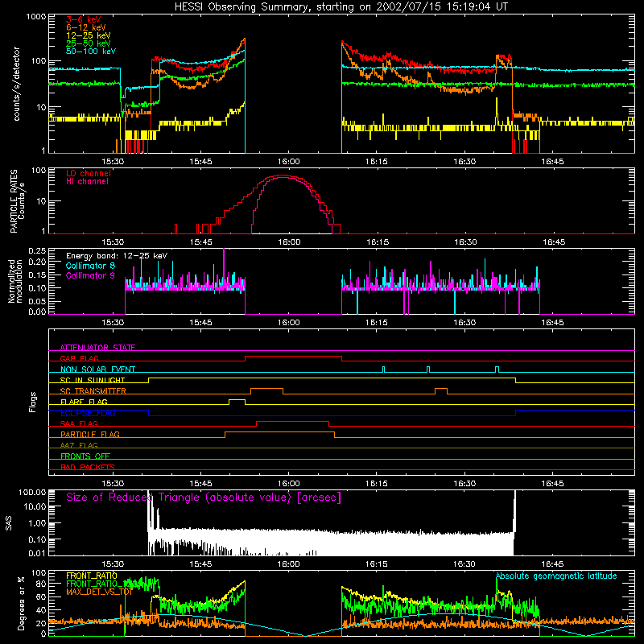
Task: Click the Absolute geomagnetic latitude label
Action: [556, 576]
